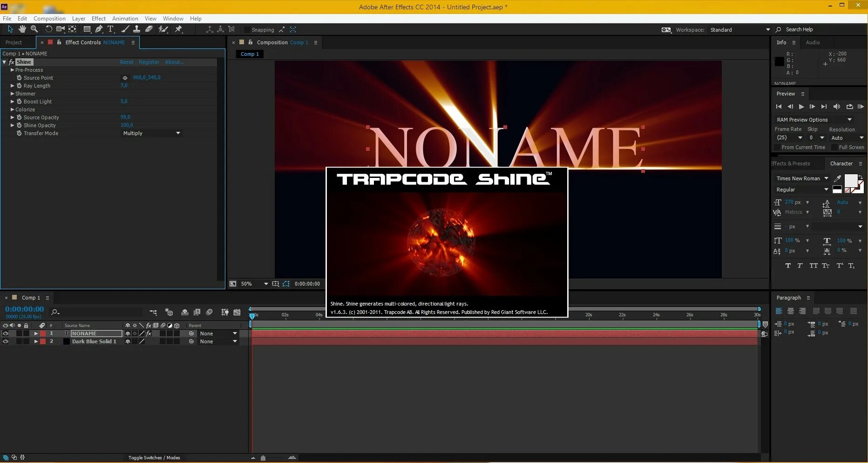Open the Composition menu
This screenshot has height=463, width=868.
click(49, 19)
